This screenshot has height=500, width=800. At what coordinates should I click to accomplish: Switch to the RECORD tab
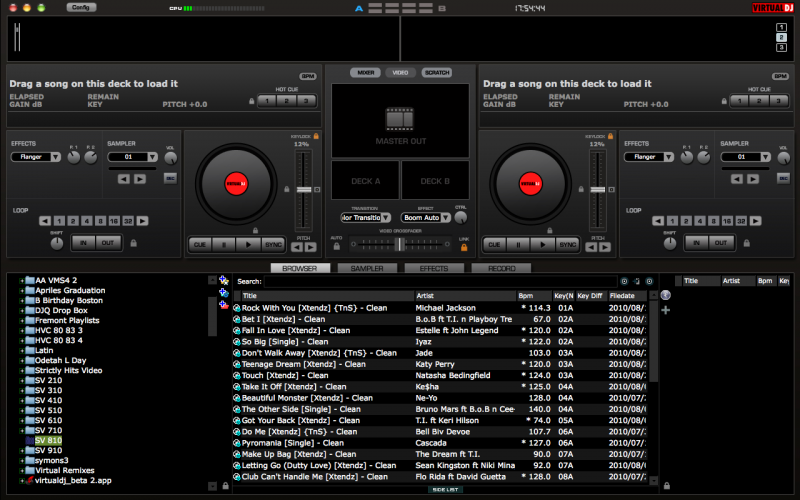click(x=502, y=268)
